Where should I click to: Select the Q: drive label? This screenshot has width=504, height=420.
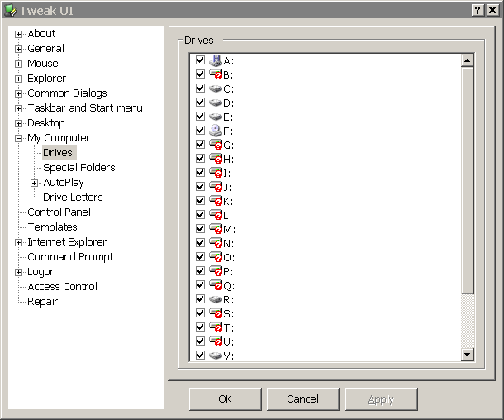pyautogui.click(x=229, y=285)
